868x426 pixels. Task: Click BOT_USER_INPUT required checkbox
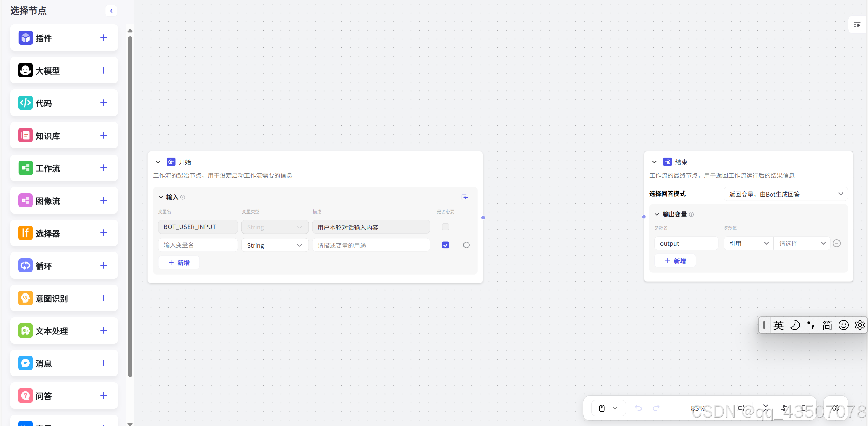[x=446, y=227]
